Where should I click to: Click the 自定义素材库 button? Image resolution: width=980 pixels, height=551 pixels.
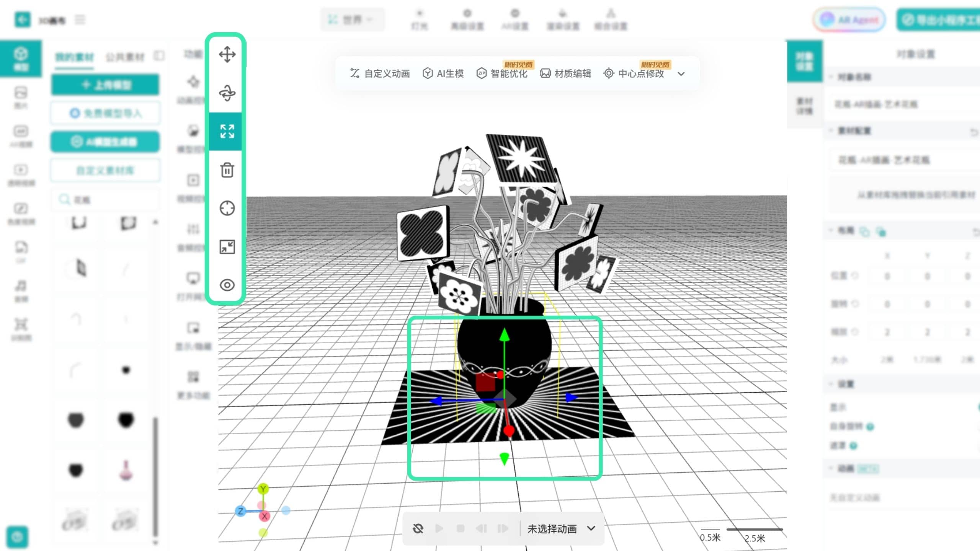point(105,170)
